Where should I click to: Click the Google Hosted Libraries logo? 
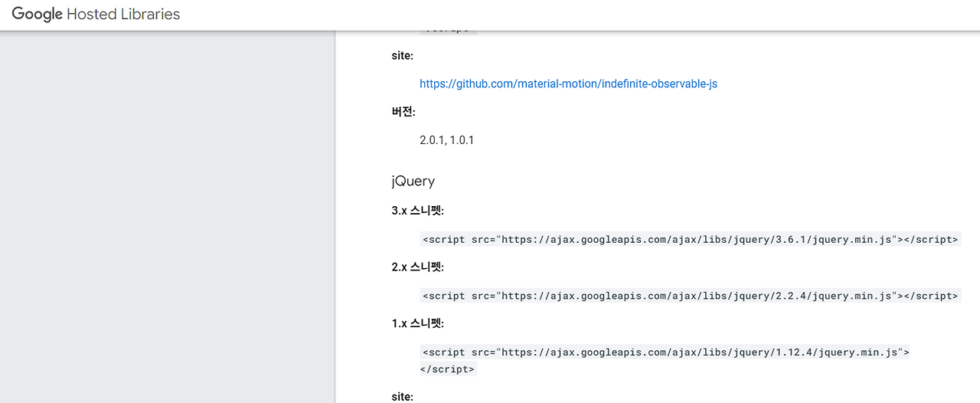96,15
